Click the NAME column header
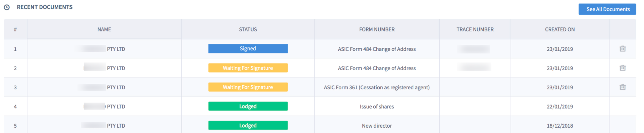Image resolution: width=644 pixels, height=133 pixels. pos(104,29)
